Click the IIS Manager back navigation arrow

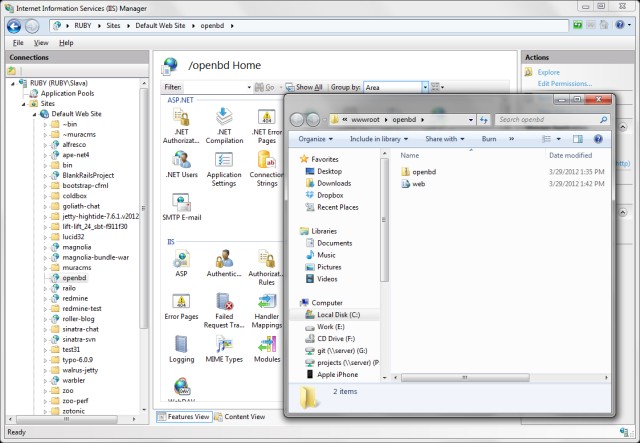tap(14, 26)
